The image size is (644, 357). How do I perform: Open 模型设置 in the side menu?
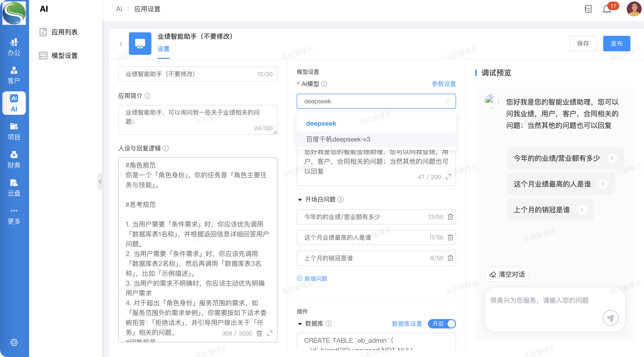click(64, 56)
